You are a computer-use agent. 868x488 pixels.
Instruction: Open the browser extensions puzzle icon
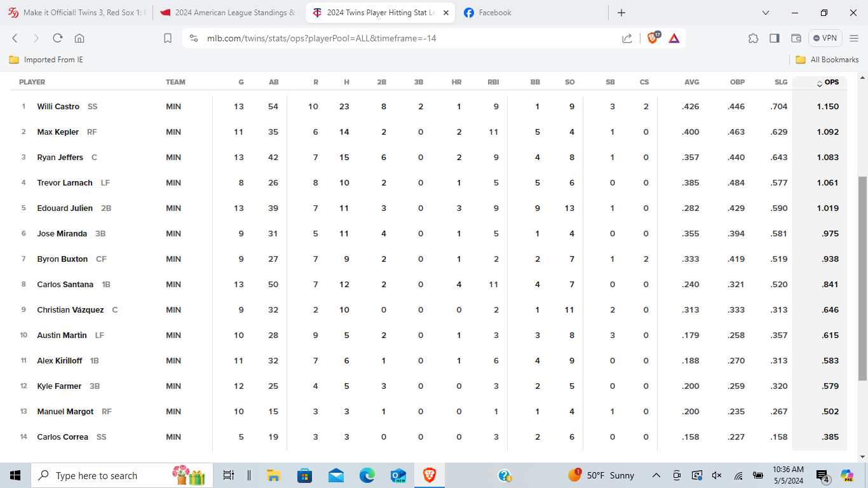(x=753, y=38)
